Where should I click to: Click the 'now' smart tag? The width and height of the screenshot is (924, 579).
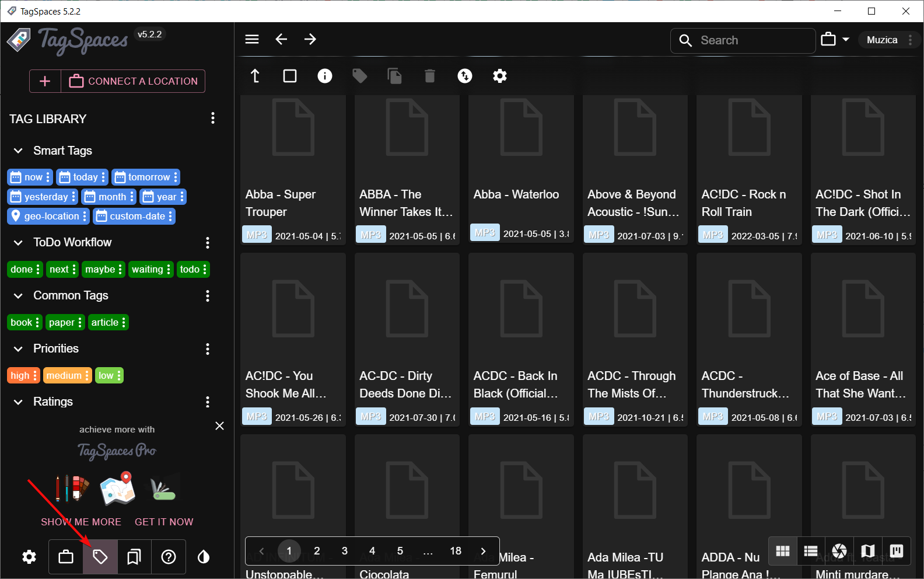point(30,177)
